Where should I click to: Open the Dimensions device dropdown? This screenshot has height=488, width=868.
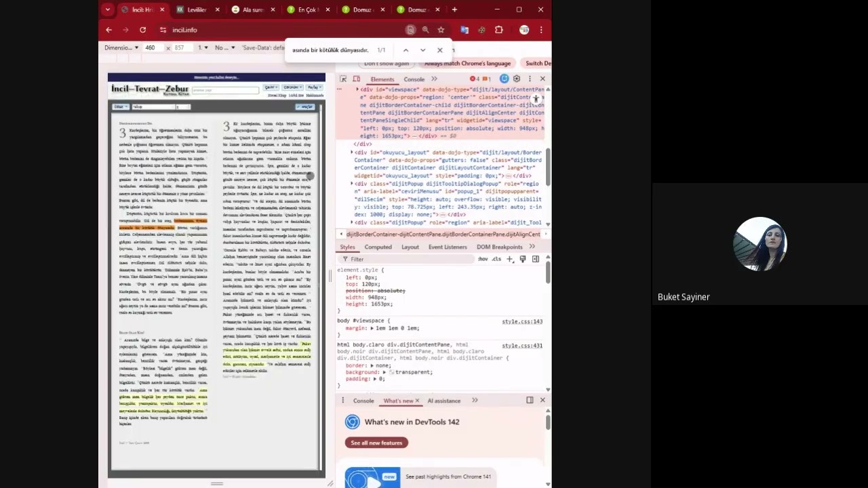click(121, 48)
